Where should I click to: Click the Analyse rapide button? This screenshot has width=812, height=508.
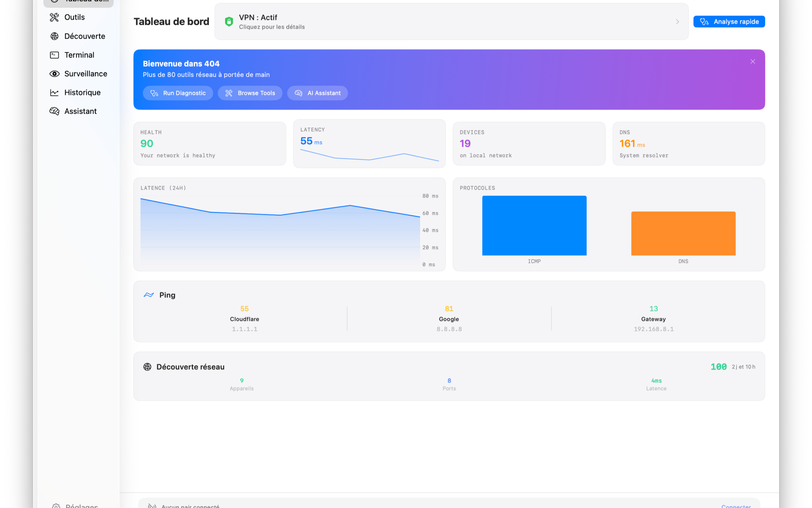tap(729, 21)
